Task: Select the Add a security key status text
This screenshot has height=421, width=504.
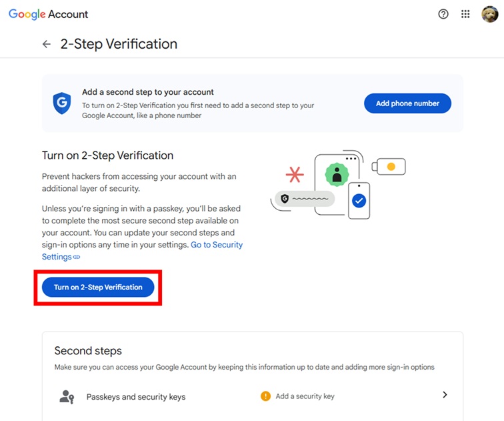Action: coord(305,396)
